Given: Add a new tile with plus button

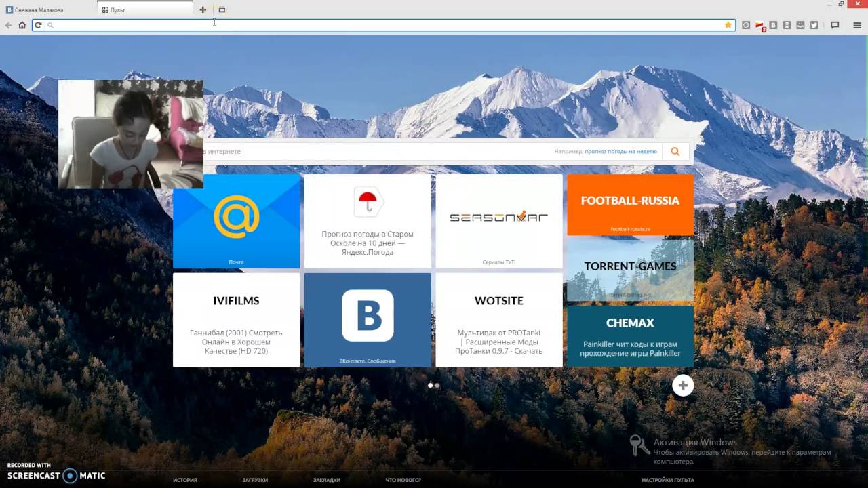Looking at the screenshot, I should pos(683,385).
